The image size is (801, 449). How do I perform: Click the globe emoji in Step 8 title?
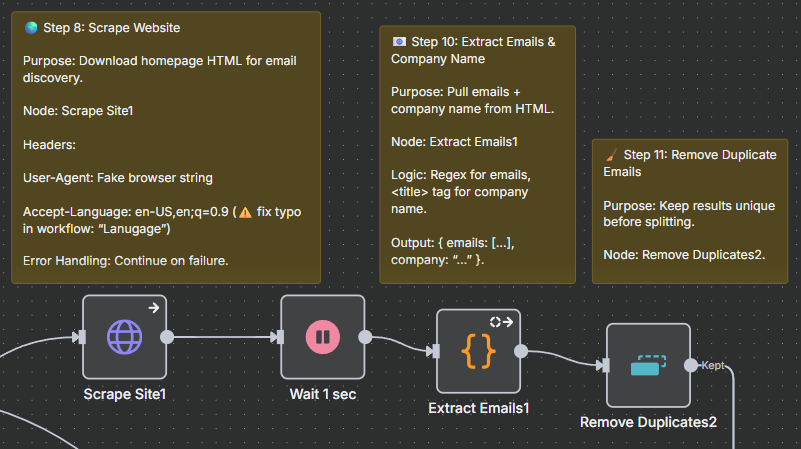pos(31,28)
